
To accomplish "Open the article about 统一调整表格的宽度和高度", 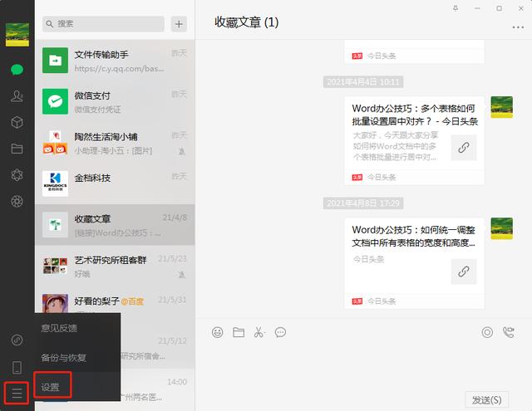I will pyautogui.click(x=414, y=263).
